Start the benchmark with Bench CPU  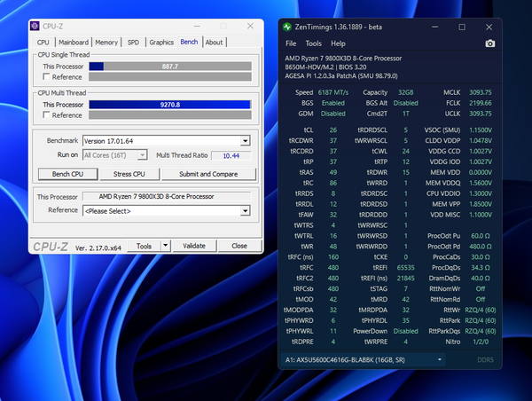[66, 174]
